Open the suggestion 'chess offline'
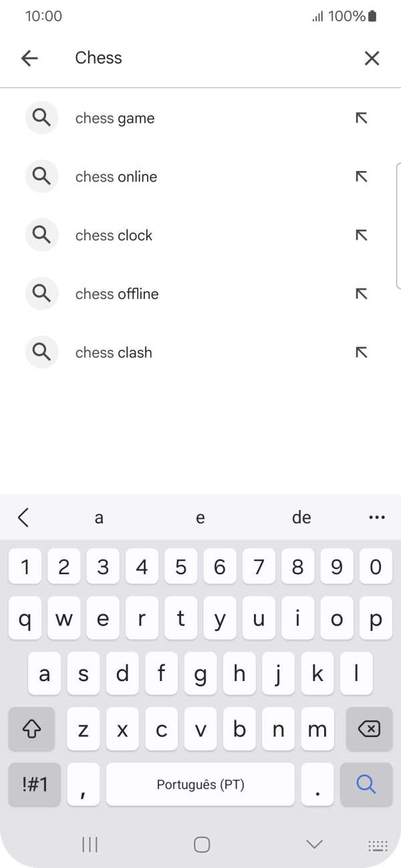The image size is (401, 868). pyautogui.click(x=117, y=294)
